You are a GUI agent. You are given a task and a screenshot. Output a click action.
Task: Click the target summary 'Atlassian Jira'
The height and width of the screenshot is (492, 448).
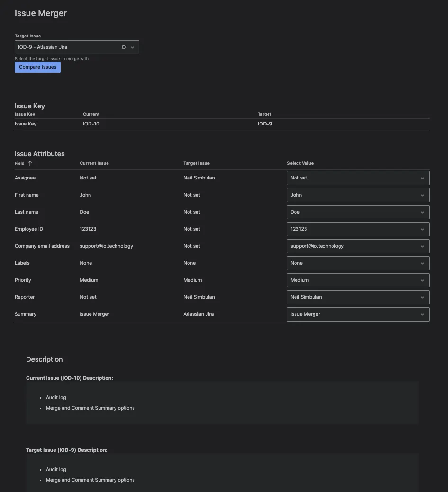[x=198, y=314]
